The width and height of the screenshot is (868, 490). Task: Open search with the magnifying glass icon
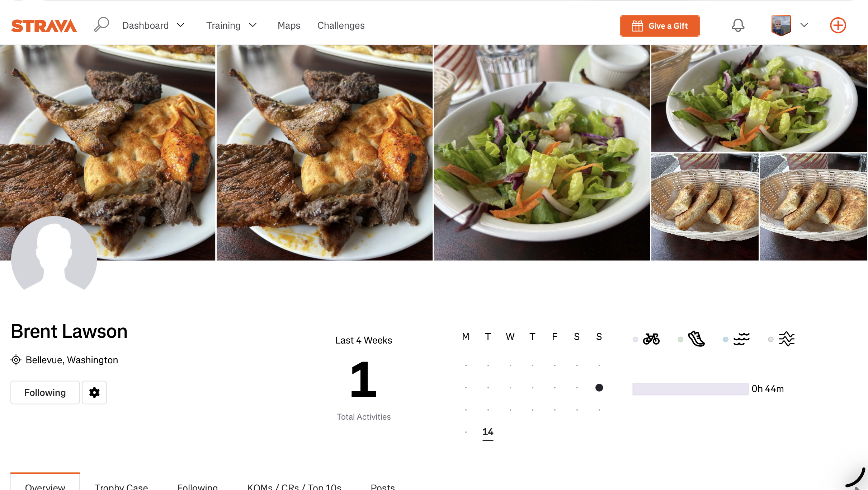coord(101,25)
